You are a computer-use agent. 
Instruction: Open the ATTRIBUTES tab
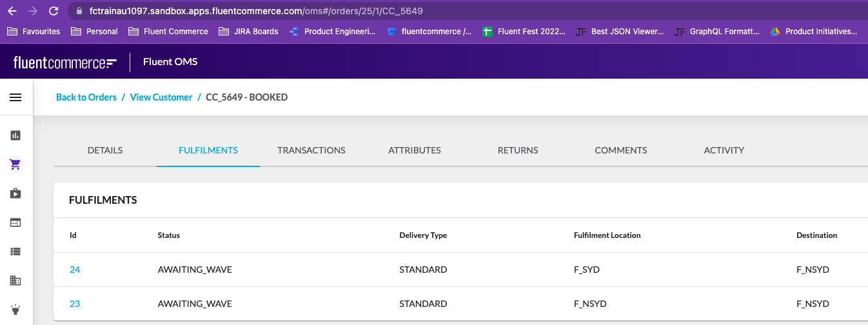pyautogui.click(x=415, y=150)
